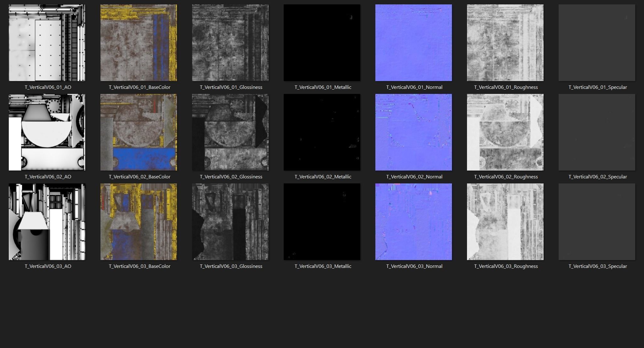Select the T_VerticalV06_01_Roughness thumbnail

(505, 43)
